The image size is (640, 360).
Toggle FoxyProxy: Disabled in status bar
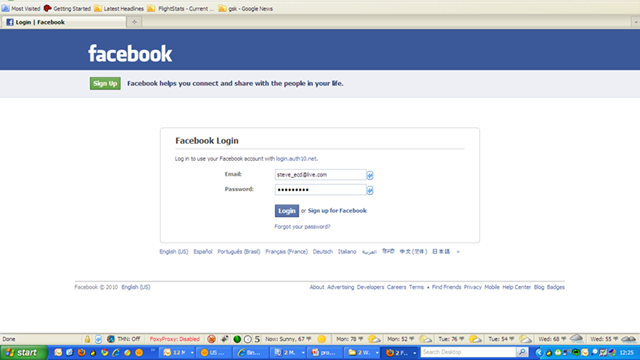tap(174, 339)
